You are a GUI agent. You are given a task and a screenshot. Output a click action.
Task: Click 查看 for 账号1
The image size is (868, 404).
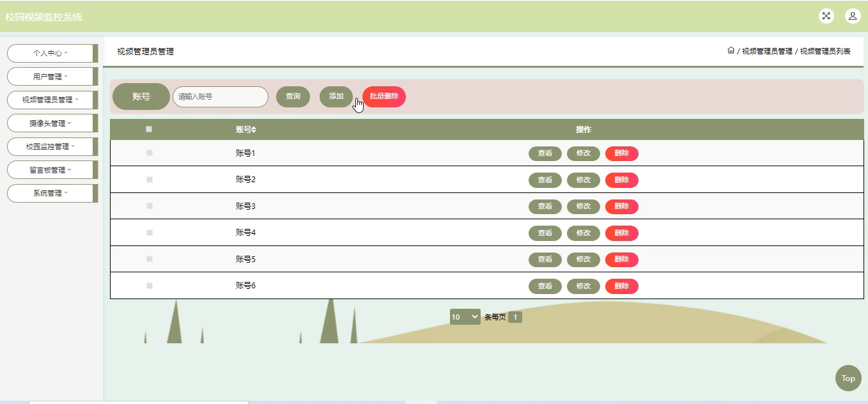[545, 153]
